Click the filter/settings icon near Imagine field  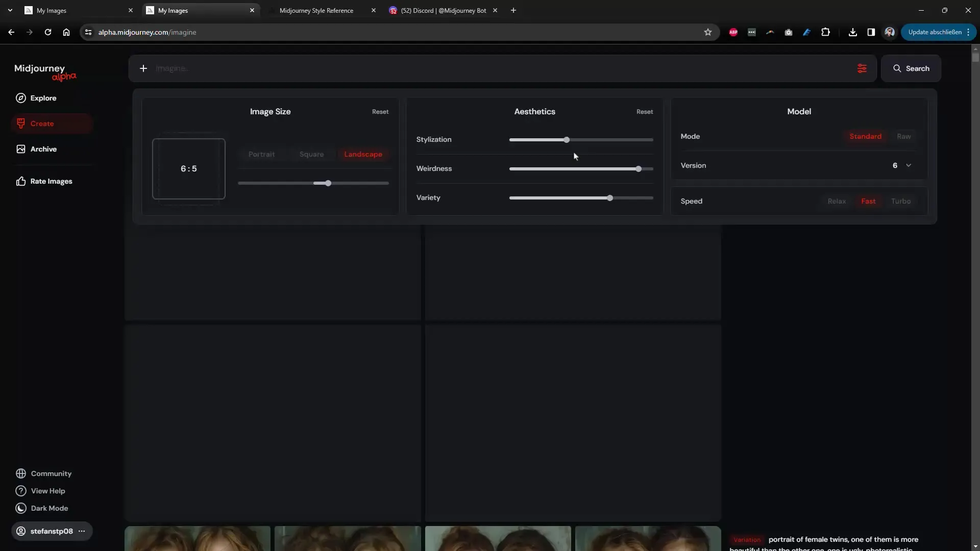[862, 67]
